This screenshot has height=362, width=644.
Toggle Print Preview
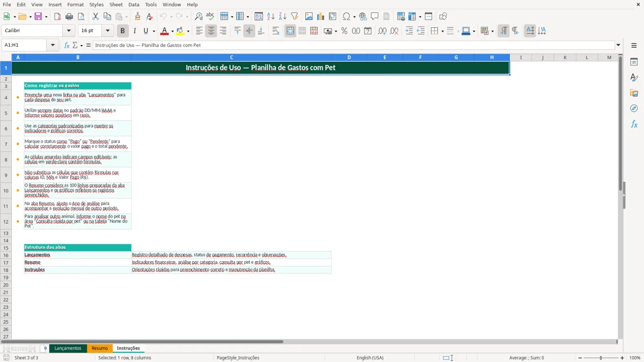point(81,17)
